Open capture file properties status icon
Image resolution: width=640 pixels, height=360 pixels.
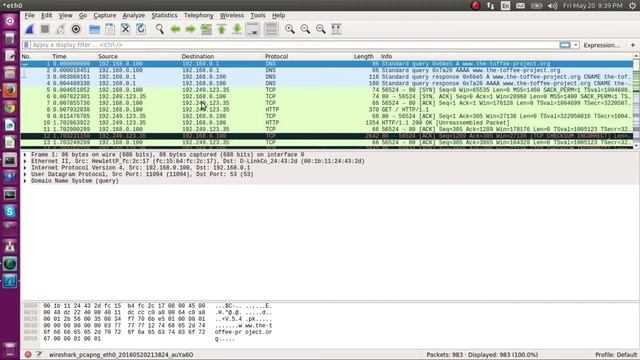tap(39, 354)
